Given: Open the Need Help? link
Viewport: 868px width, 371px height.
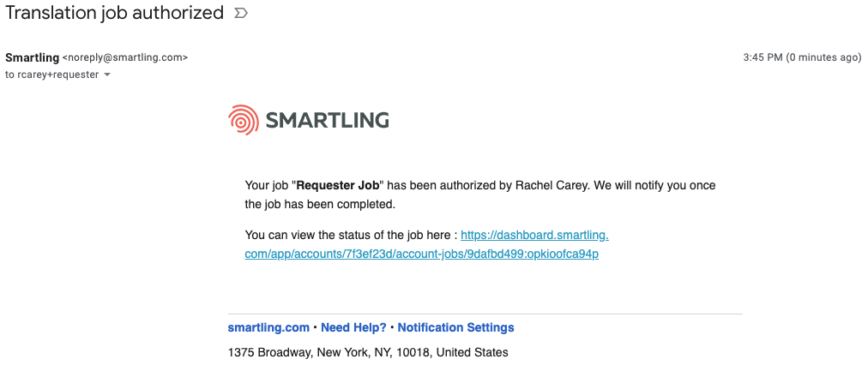Looking at the screenshot, I should coord(353,328).
